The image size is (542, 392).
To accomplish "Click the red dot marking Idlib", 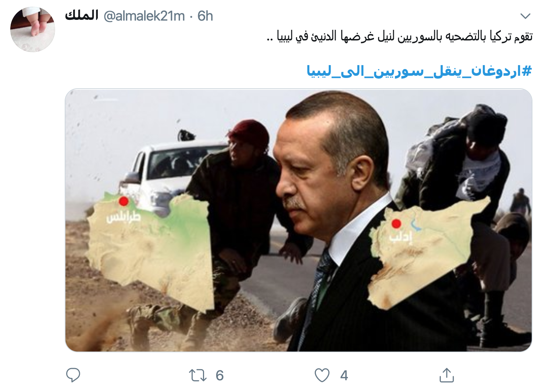I will pos(396,223).
